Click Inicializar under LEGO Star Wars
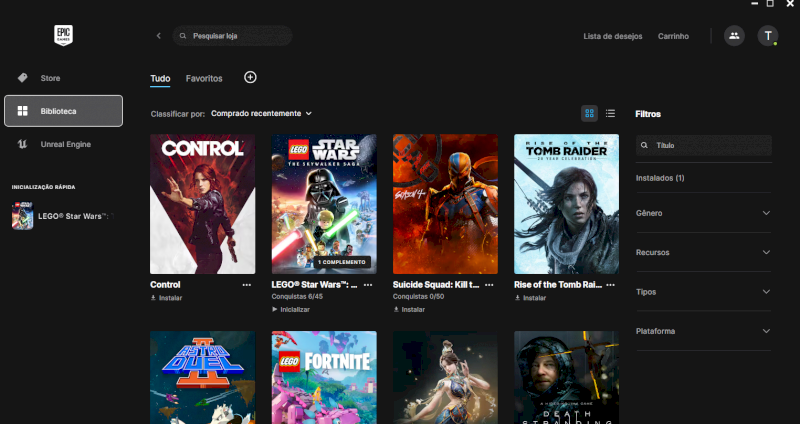 point(291,310)
